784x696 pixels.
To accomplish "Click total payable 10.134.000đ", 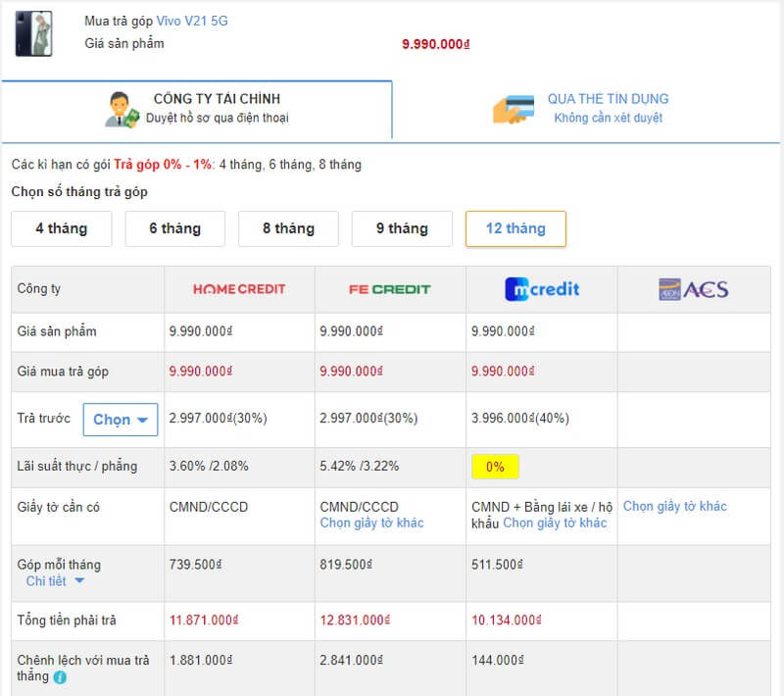I will 506,621.
